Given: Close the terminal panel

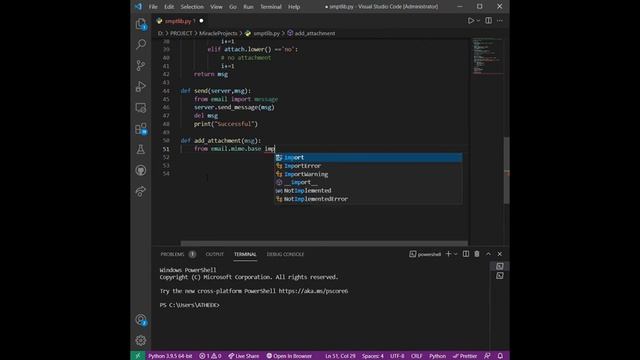Looking at the screenshot, I should pos(500,254).
